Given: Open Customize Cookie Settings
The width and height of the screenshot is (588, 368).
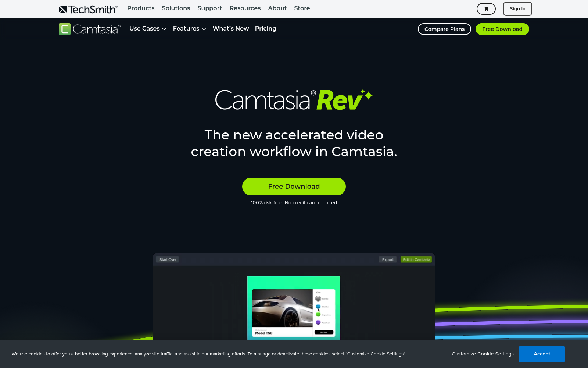Looking at the screenshot, I should click(483, 354).
